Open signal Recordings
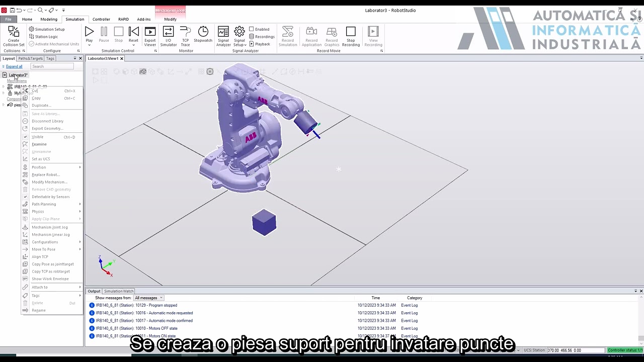 pyautogui.click(x=262, y=37)
